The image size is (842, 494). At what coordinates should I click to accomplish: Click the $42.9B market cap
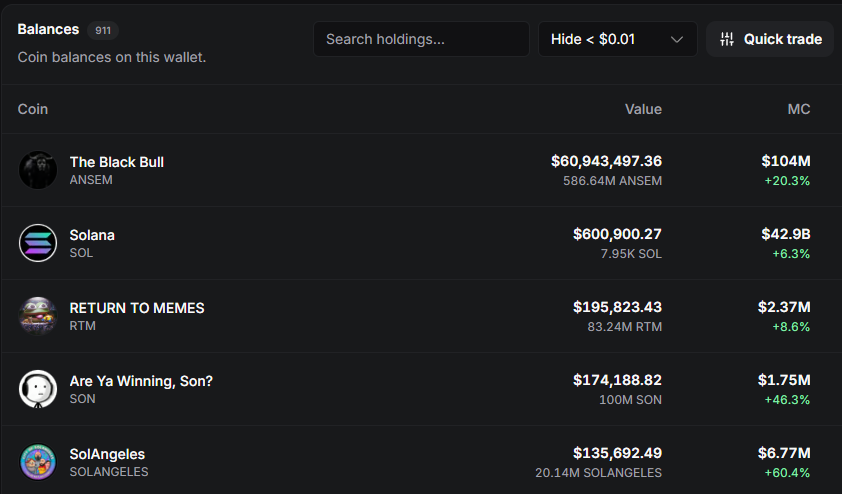(786, 234)
